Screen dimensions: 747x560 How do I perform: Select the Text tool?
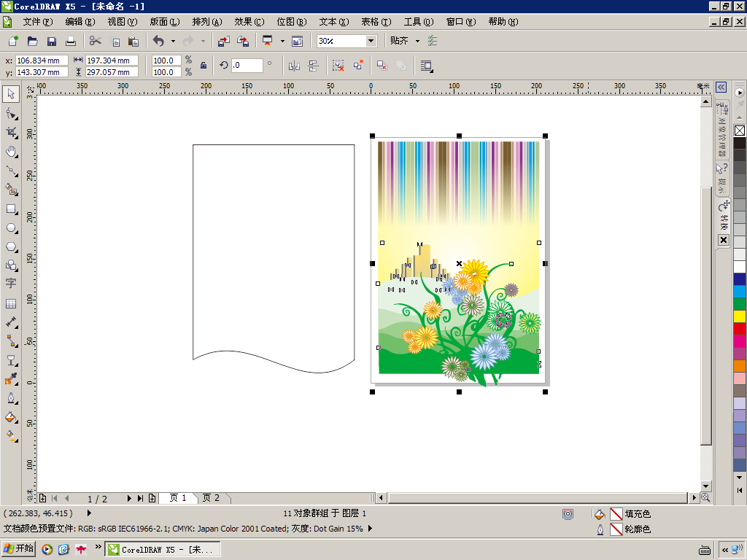tap(11, 284)
